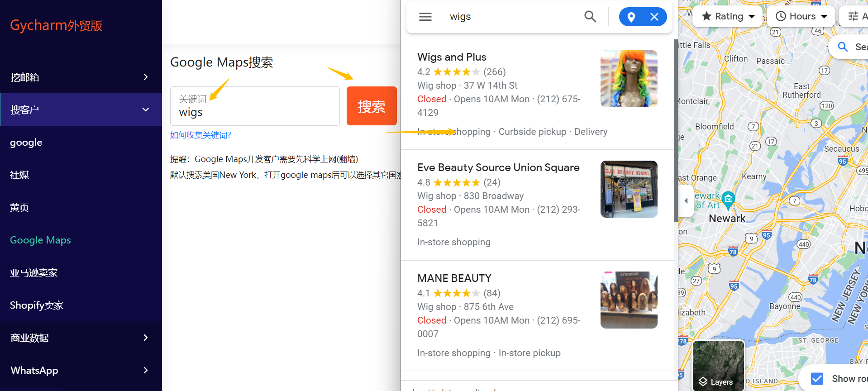This screenshot has width=868, height=391.
Task: Click the wigs text in the Maps search box
Action: coord(460,17)
